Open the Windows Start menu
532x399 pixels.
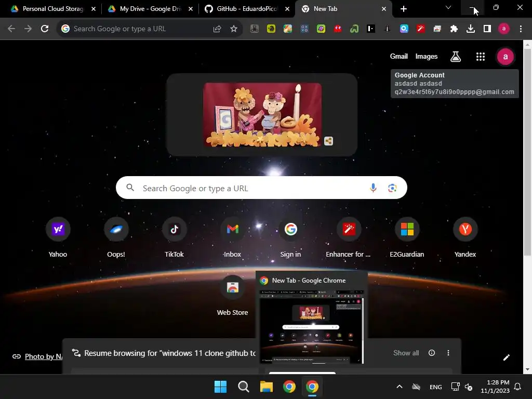coord(220,387)
